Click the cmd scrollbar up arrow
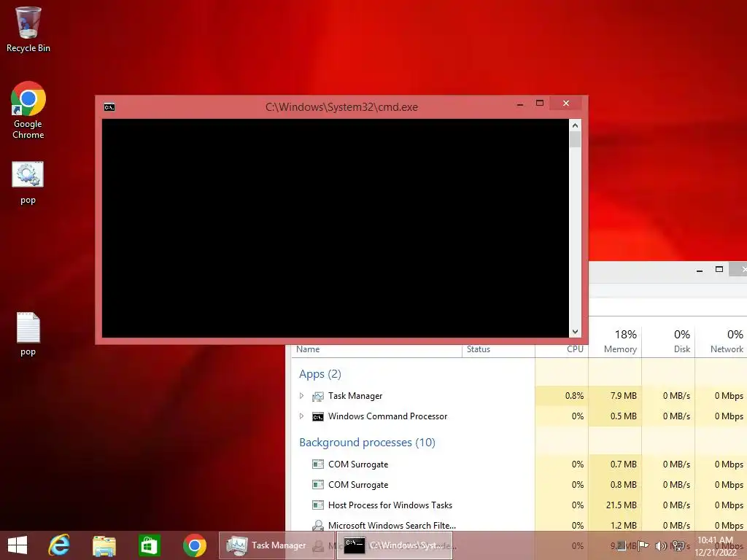 [x=575, y=125]
